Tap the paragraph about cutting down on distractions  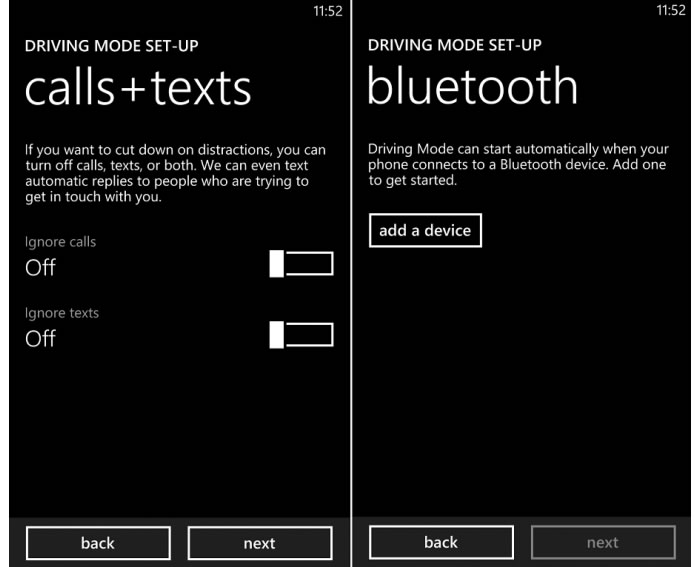(175, 173)
